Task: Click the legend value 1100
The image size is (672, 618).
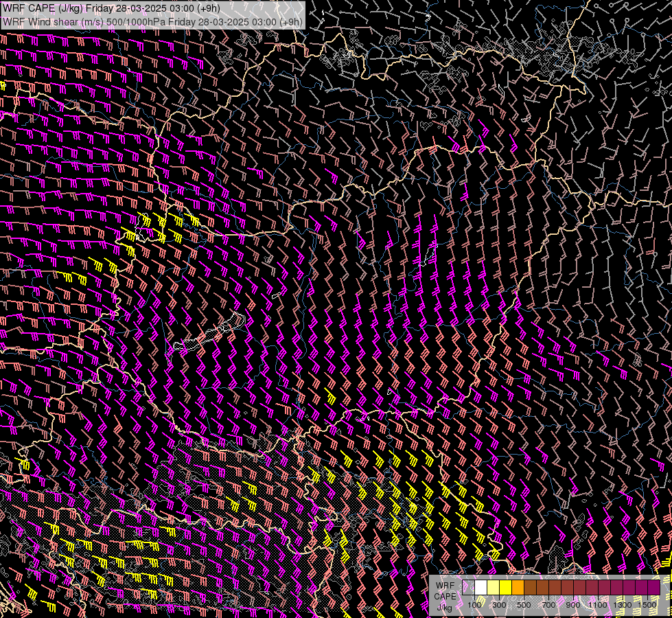Action: 597,605
